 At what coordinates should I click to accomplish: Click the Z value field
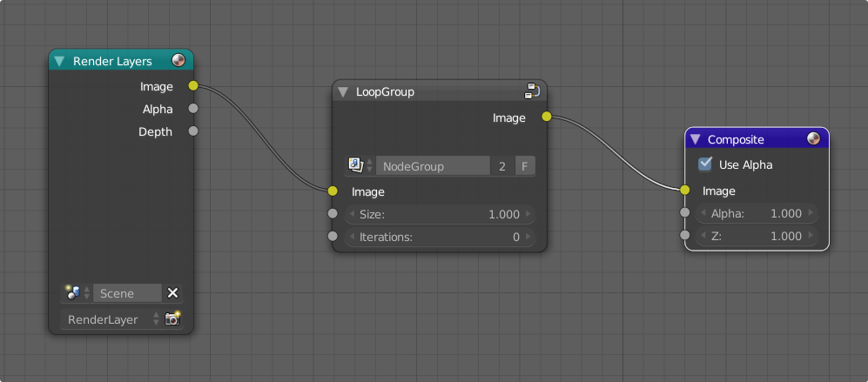(757, 236)
